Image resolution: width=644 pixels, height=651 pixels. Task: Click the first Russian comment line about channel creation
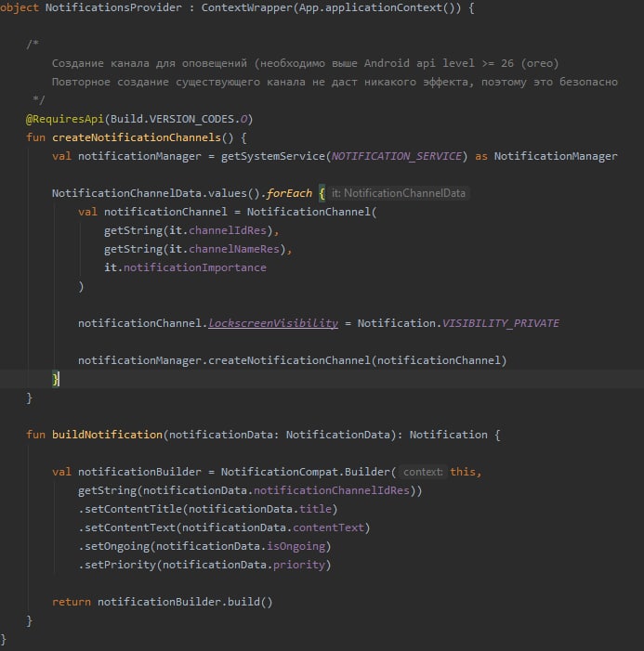(x=306, y=63)
